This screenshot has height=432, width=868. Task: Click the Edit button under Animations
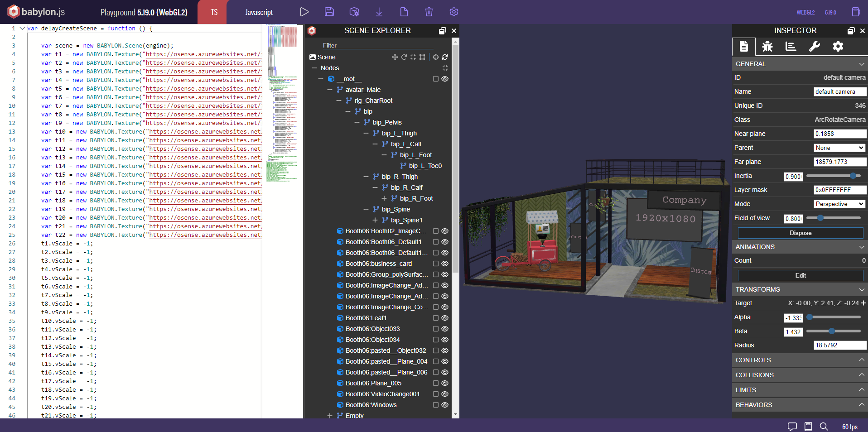800,275
